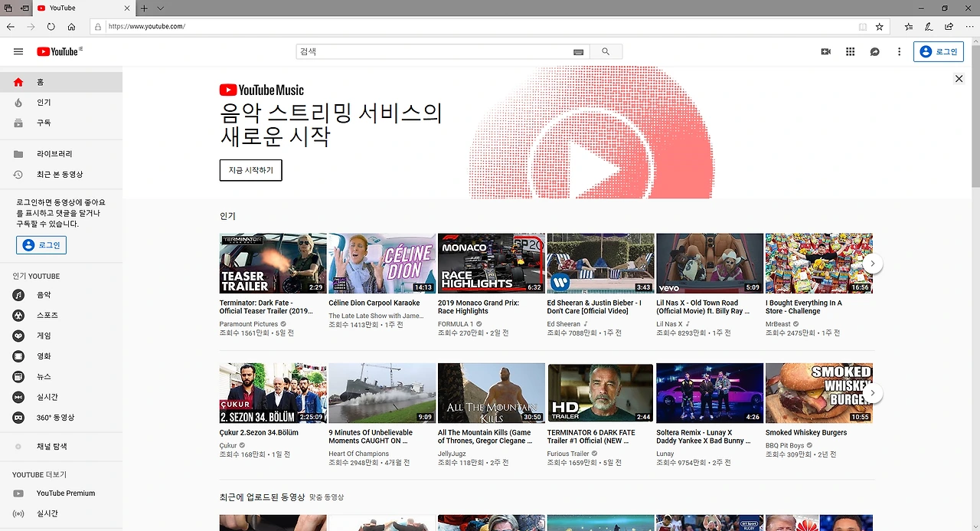Click the MrBeast channel name
This screenshot has height=531, width=980.
coord(779,324)
